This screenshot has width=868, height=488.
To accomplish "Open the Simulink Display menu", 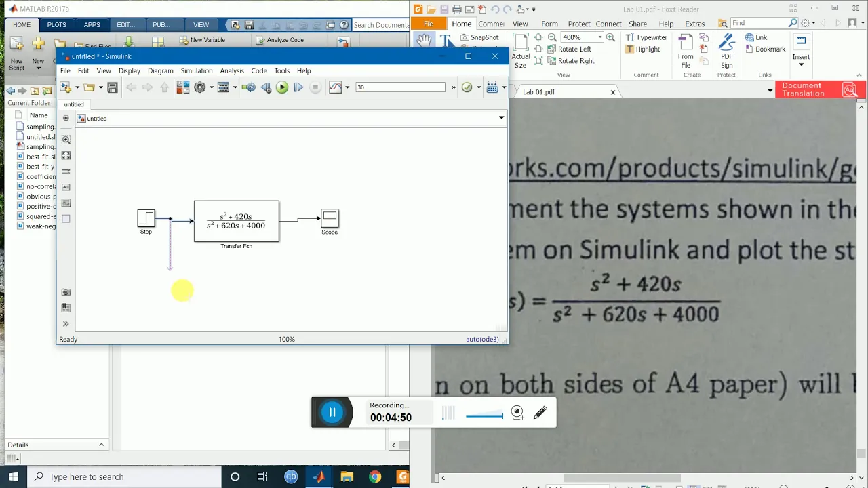I will pyautogui.click(x=130, y=70).
